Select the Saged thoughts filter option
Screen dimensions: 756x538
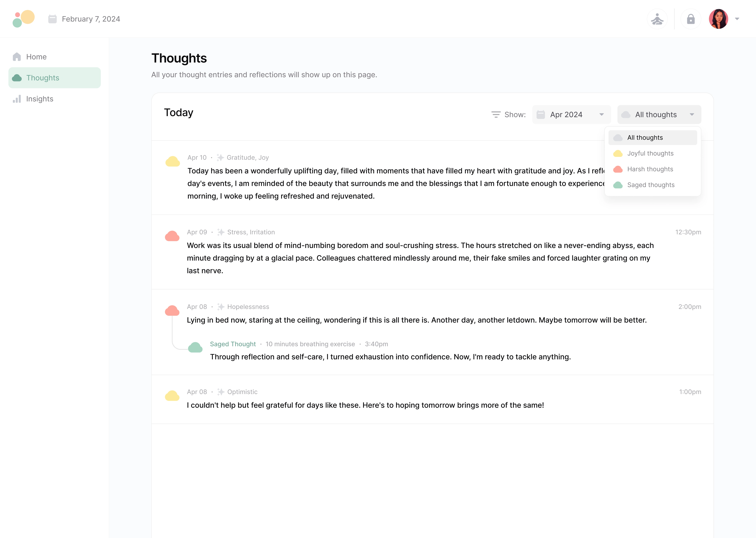coord(651,185)
